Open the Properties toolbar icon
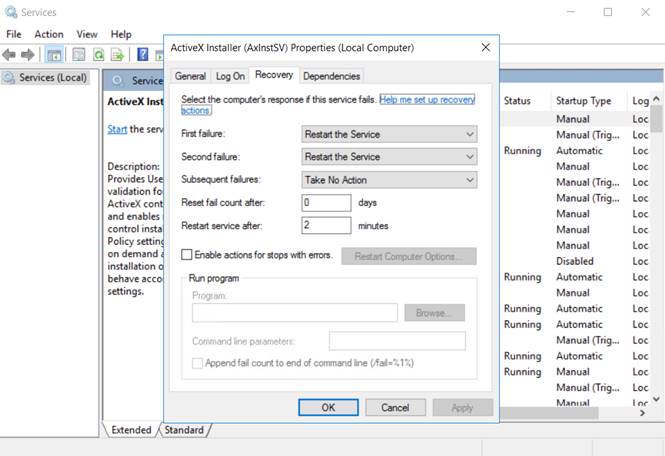This screenshot has height=456, width=665. tap(79, 55)
